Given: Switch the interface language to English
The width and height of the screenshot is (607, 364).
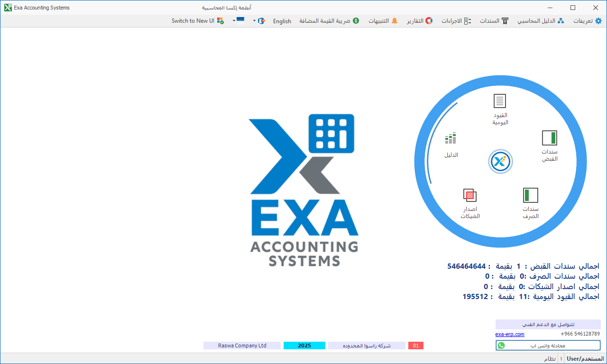Looking at the screenshot, I should point(282,21).
